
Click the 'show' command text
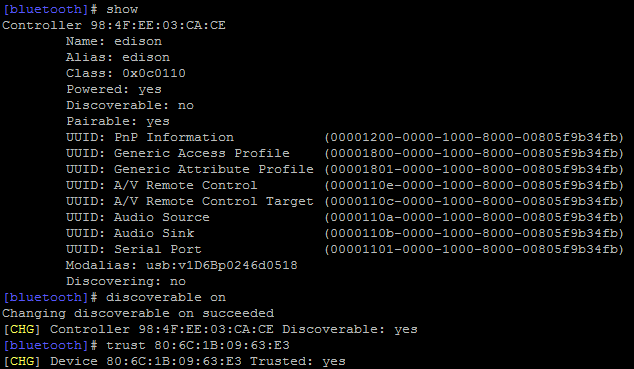point(122,9)
